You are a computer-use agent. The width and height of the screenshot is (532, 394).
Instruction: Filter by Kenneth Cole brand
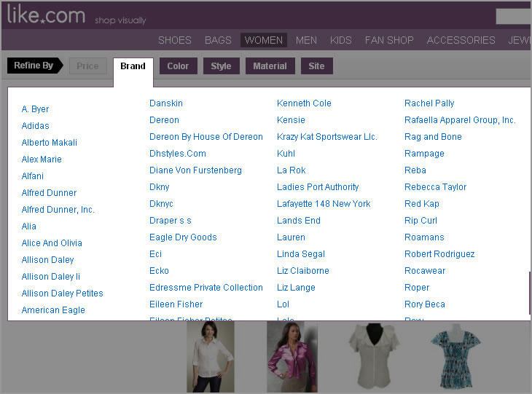[304, 103]
